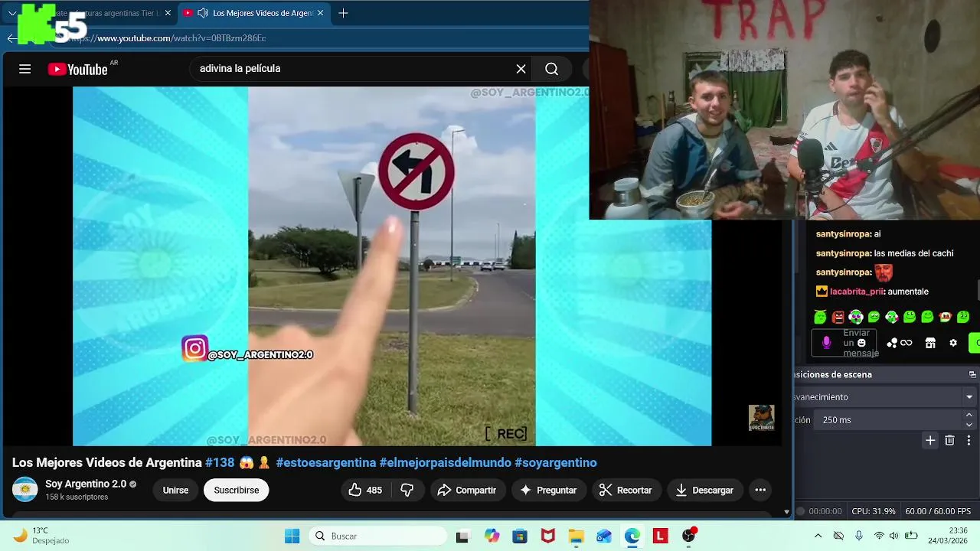Open hashtag #soyargentino
Viewport: 980px width, 551px height.
tap(555, 462)
